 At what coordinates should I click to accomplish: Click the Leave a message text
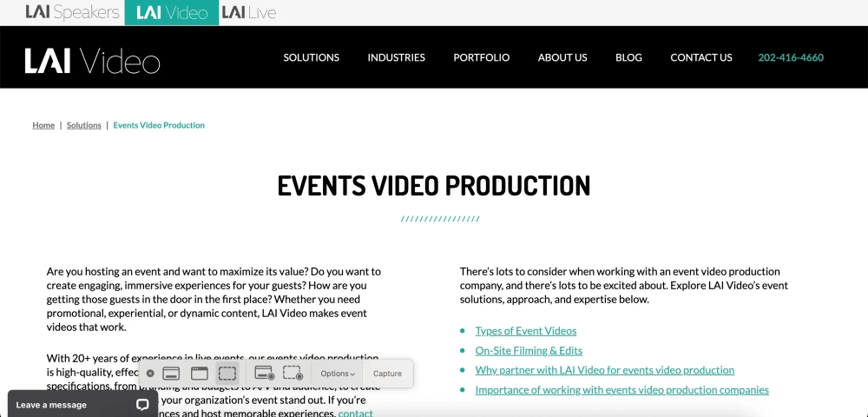[51, 405]
